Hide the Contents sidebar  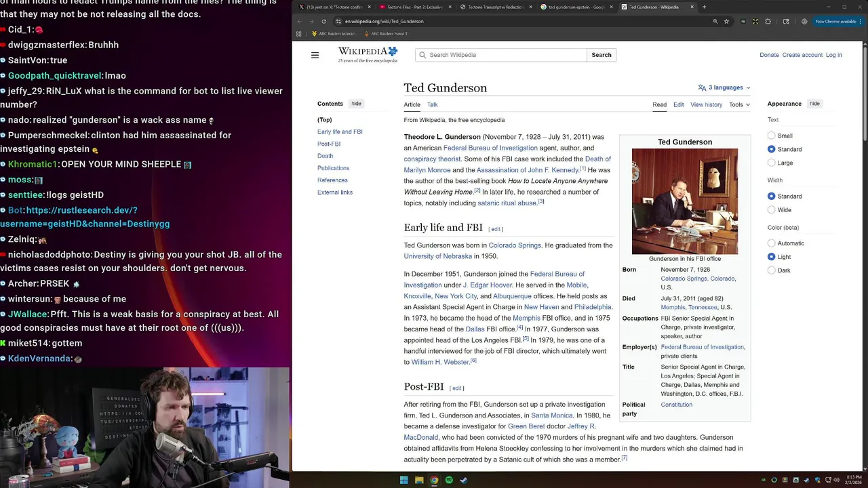pyautogui.click(x=356, y=104)
